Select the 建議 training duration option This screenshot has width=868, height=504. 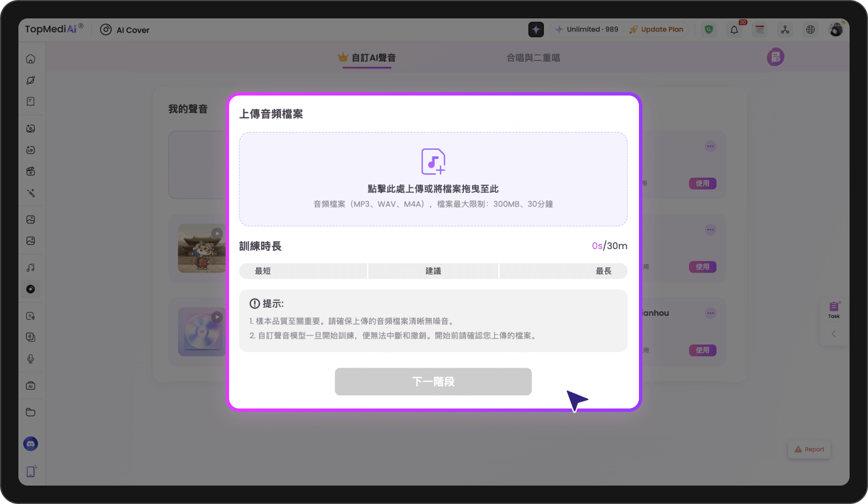click(x=433, y=271)
